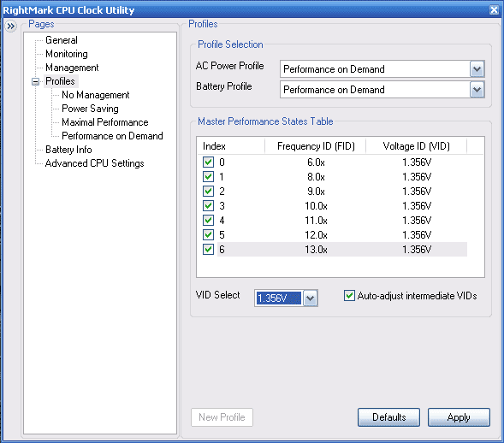Open the Battery Info page
Screen dimensions: 504x443
click(68, 150)
